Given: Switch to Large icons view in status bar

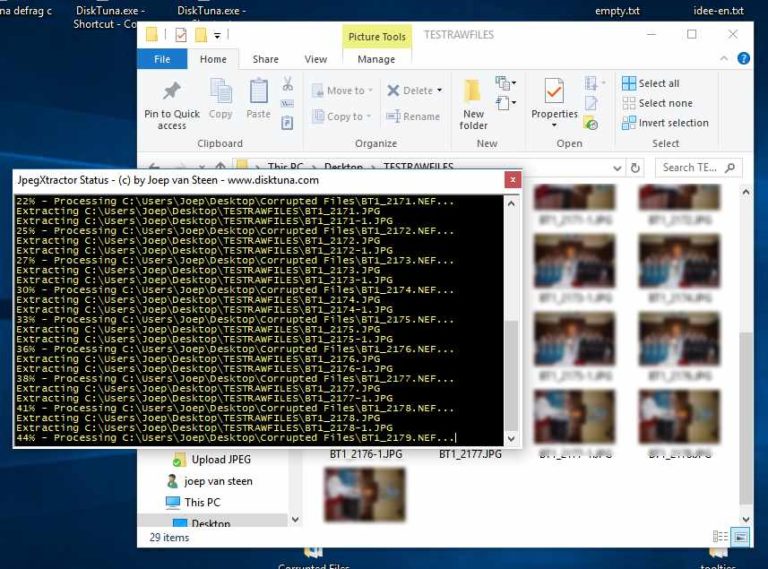Looking at the screenshot, I should tap(740, 537).
